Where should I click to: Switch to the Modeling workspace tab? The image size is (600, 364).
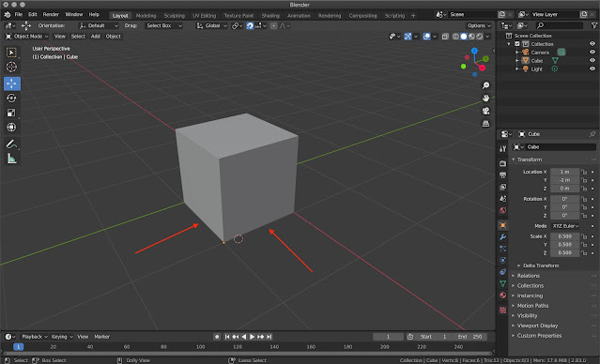[146, 16]
